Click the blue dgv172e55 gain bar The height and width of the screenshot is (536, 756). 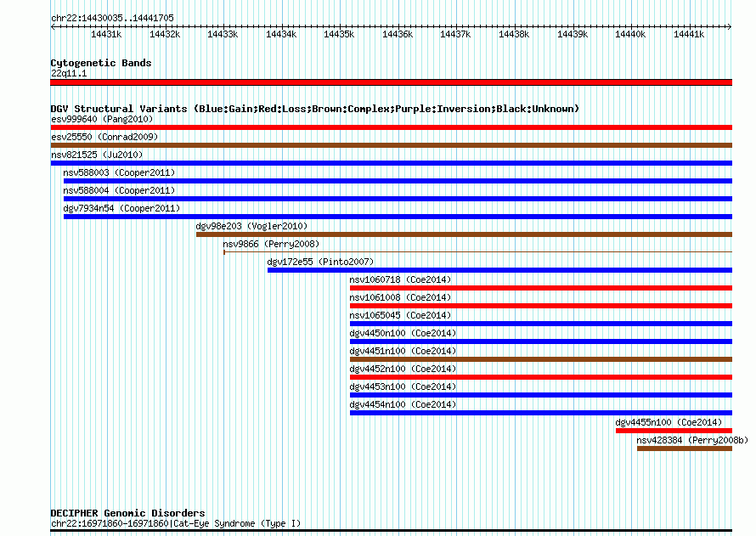coord(499,270)
